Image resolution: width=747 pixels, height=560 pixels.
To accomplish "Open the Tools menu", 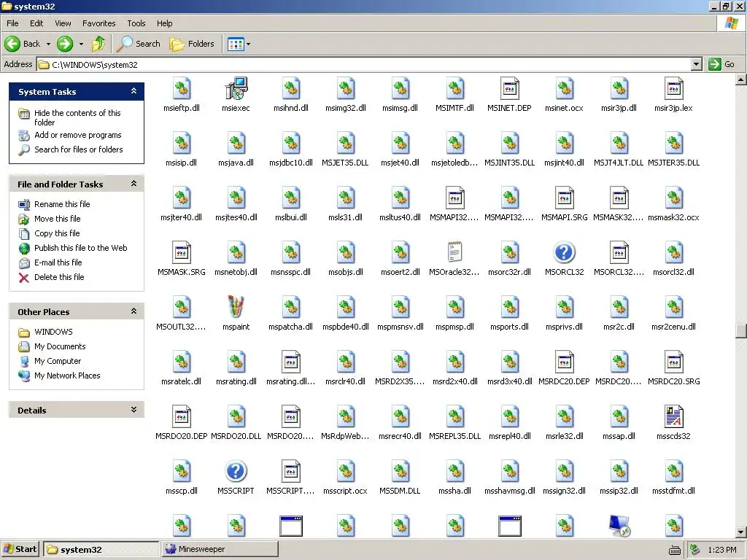I will pos(136,23).
